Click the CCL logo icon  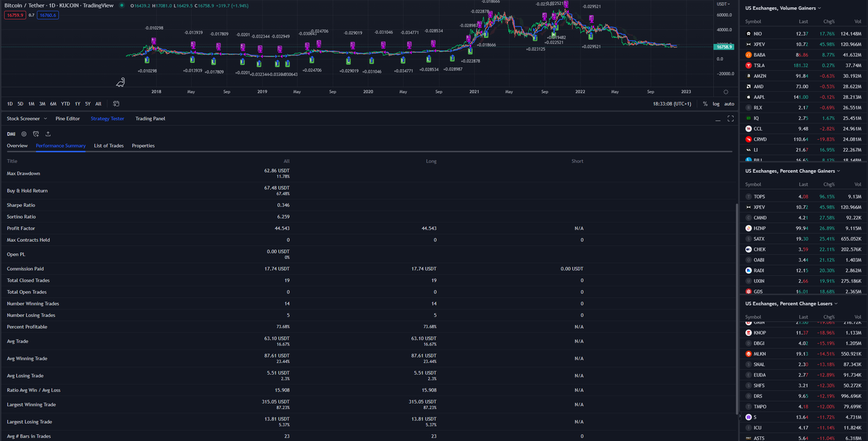point(749,129)
